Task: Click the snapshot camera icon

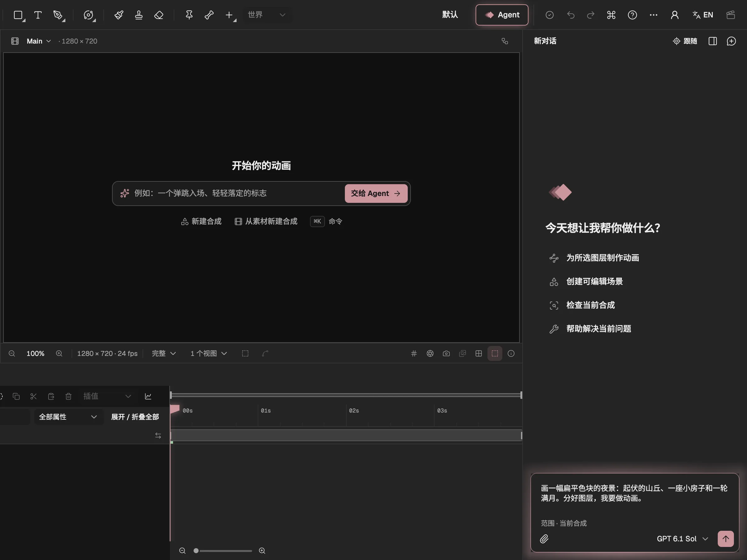Action: click(x=446, y=353)
